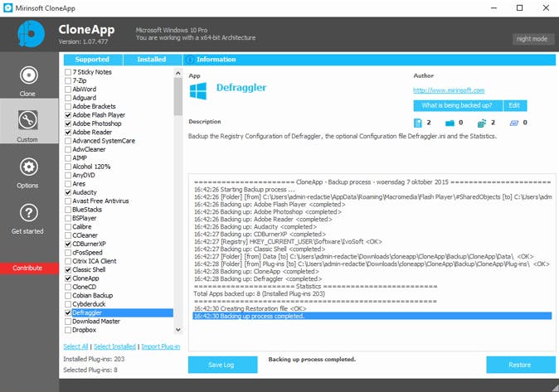Viewport: 559px width, 392px height.
Task: Switch to the Supported tab
Action: 93,60
